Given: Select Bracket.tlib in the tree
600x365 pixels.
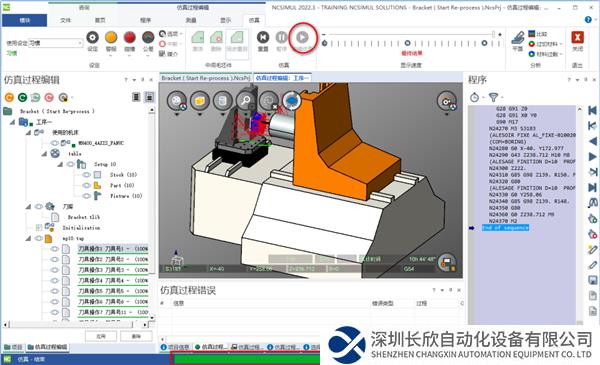Looking at the screenshot, I should pyautogui.click(x=83, y=217).
